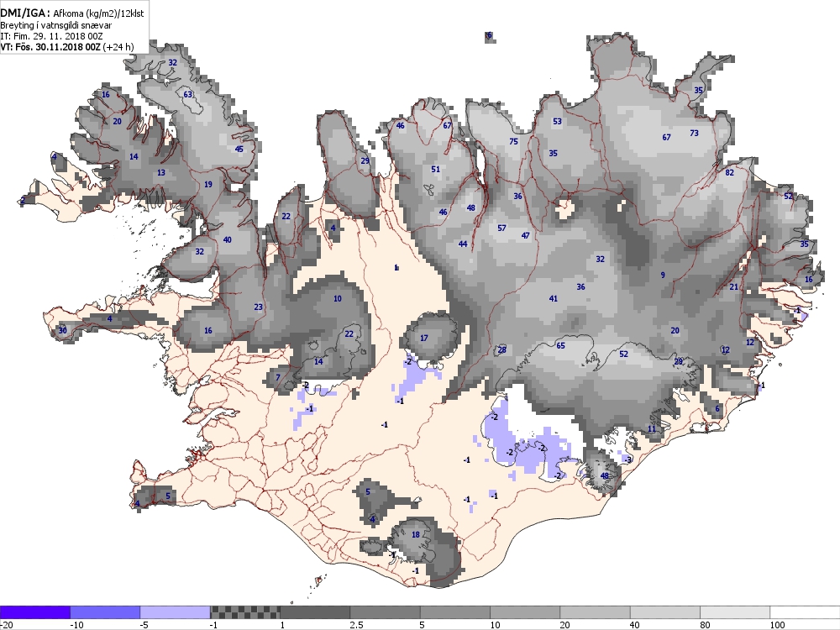Select the map value 75 on the north coast
Screen dimensions: 840x630
click(x=514, y=141)
